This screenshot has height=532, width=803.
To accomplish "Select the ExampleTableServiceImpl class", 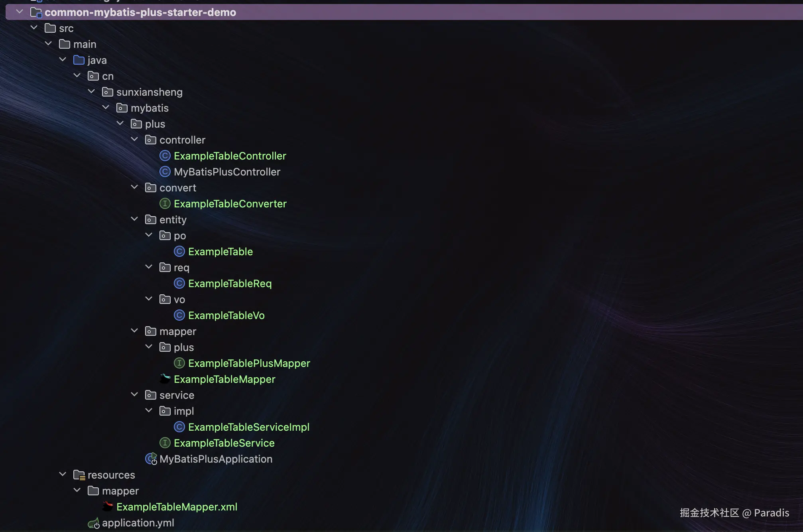I will [x=248, y=427].
